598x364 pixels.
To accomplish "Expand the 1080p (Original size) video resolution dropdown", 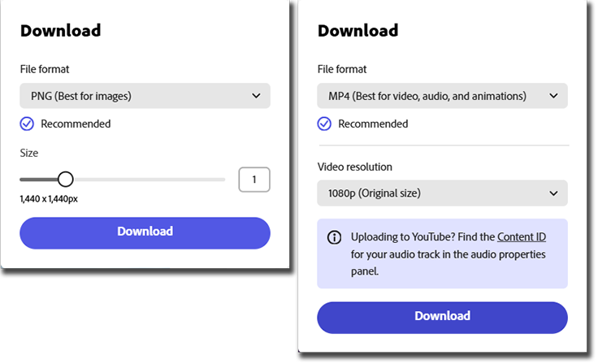I will (x=442, y=193).
